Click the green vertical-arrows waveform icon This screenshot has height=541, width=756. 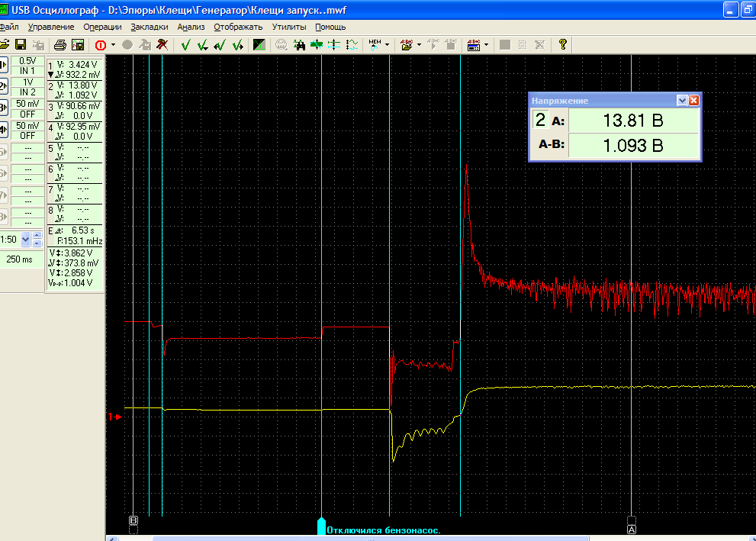click(x=317, y=45)
